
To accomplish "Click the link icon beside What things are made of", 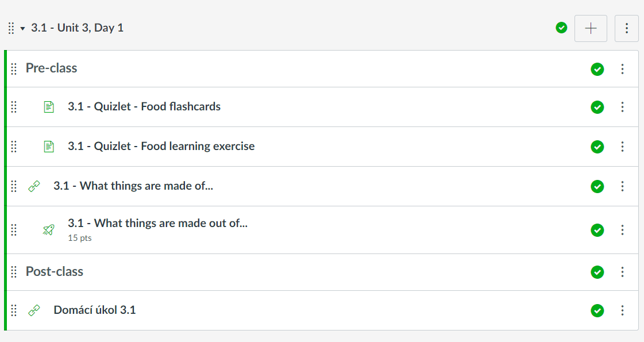I will 34,186.
